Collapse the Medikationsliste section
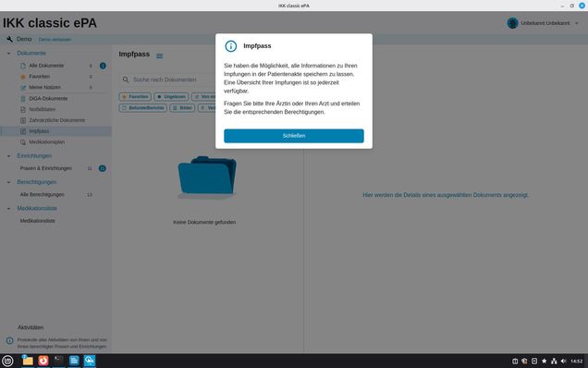Image resolution: width=588 pixels, height=368 pixels. click(x=8, y=209)
